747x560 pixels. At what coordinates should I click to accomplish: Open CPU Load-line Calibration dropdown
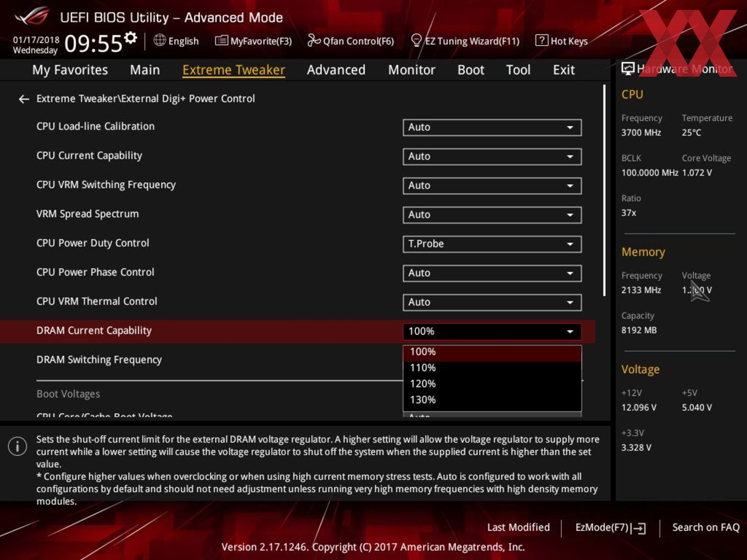click(492, 127)
